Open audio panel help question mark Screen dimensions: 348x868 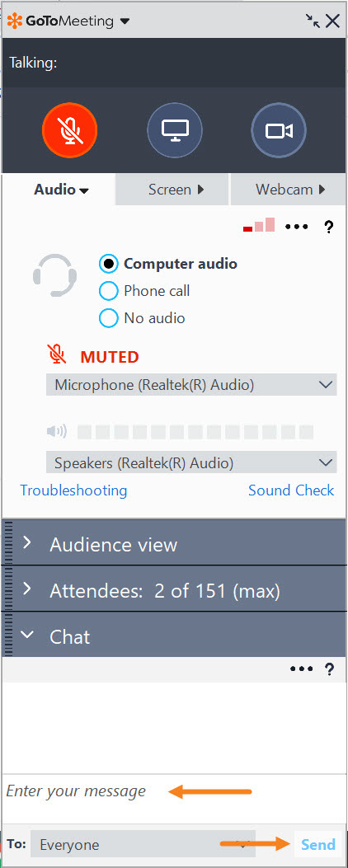pyautogui.click(x=328, y=227)
